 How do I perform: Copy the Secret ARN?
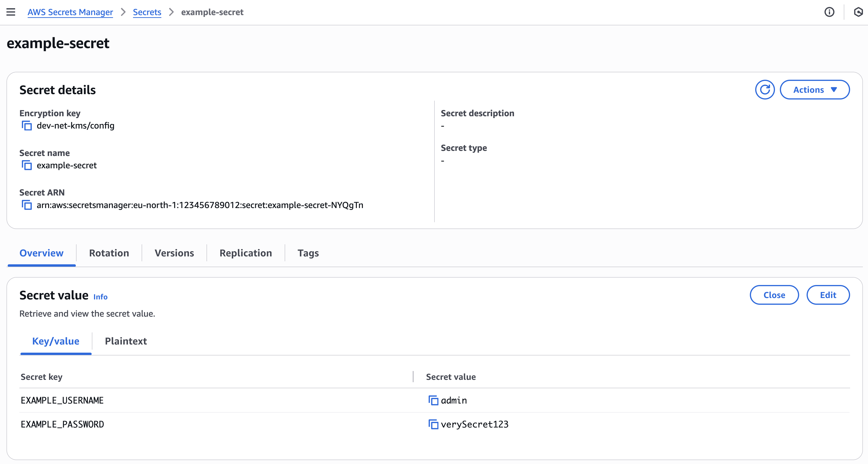click(27, 205)
